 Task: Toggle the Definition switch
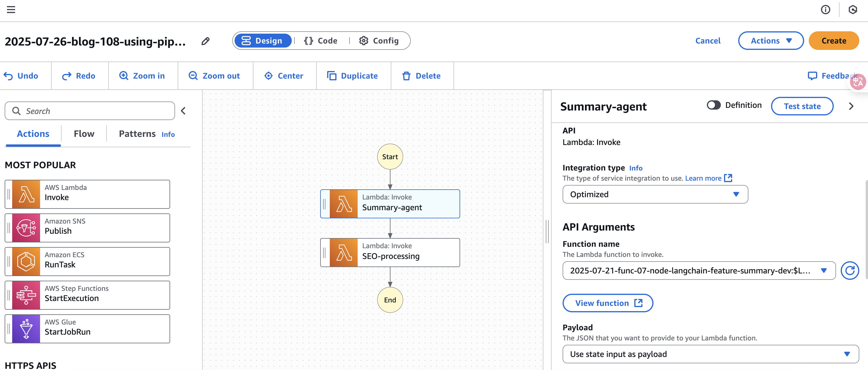pyautogui.click(x=713, y=105)
